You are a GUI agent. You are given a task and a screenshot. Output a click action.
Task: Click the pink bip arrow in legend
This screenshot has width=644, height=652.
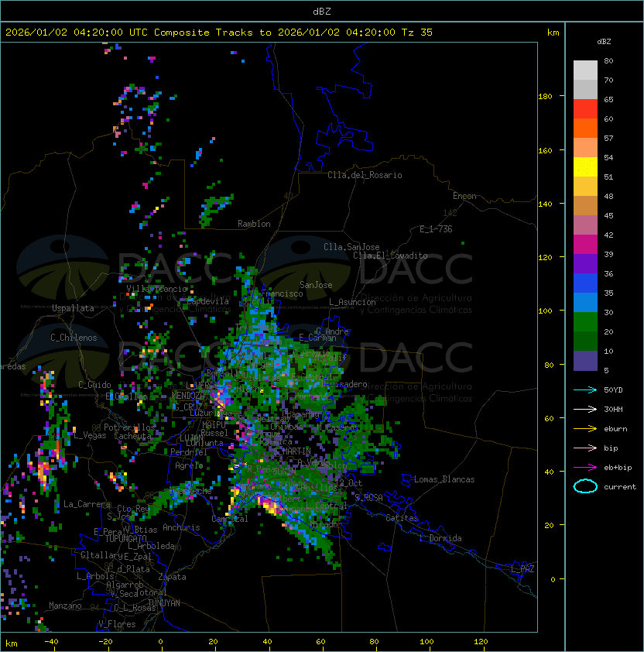click(585, 448)
